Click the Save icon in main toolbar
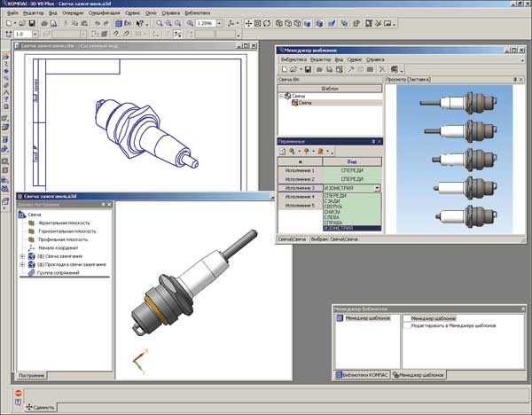This screenshot has height=415, width=532. (x=33, y=23)
